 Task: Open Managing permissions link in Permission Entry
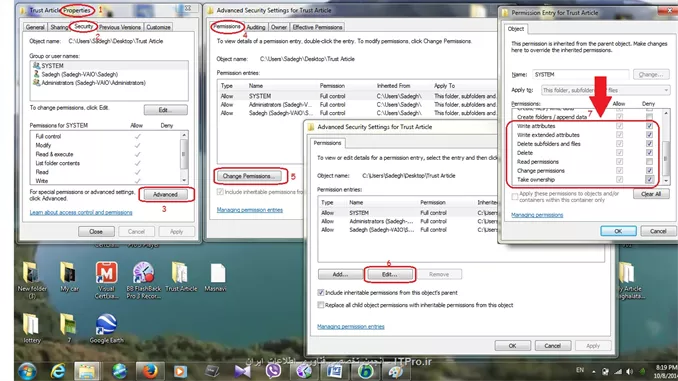(x=537, y=215)
